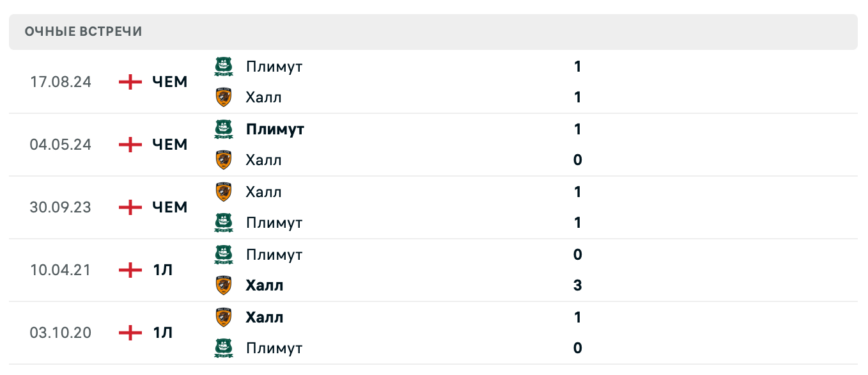The height and width of the screenshot is (375, 868).
Task: Click the 17.08.24 match date
Action: 61,82
